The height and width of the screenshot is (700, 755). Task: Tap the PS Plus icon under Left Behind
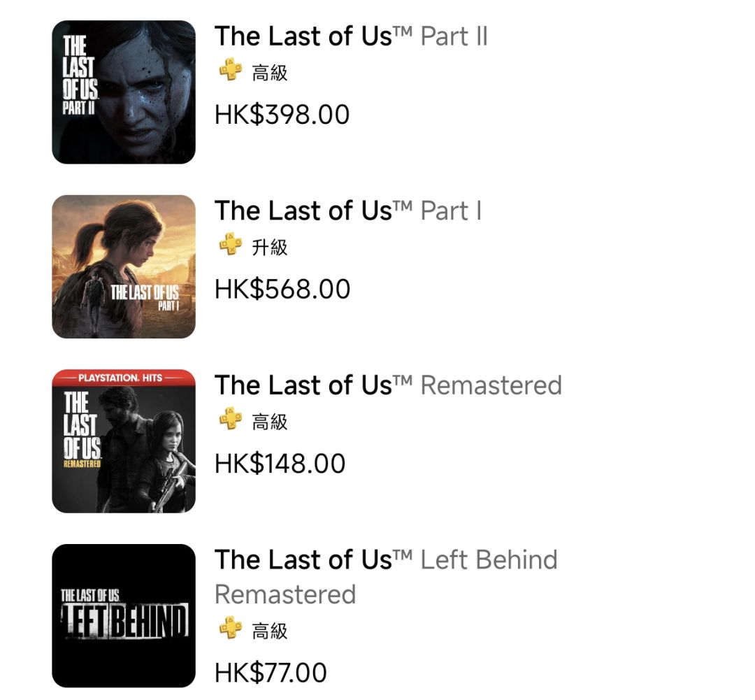point(230,629)
